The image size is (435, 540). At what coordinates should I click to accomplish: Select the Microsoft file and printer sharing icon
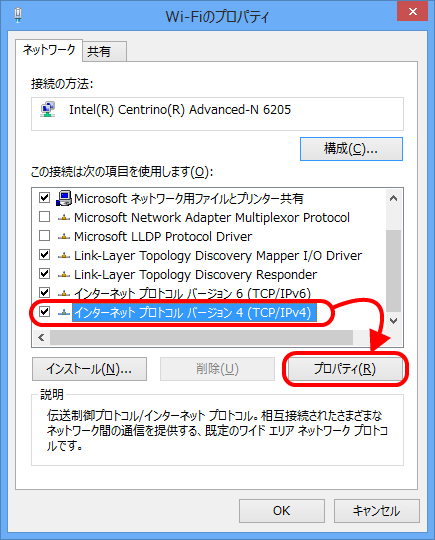pyautogui.click(x=64, y=198)
